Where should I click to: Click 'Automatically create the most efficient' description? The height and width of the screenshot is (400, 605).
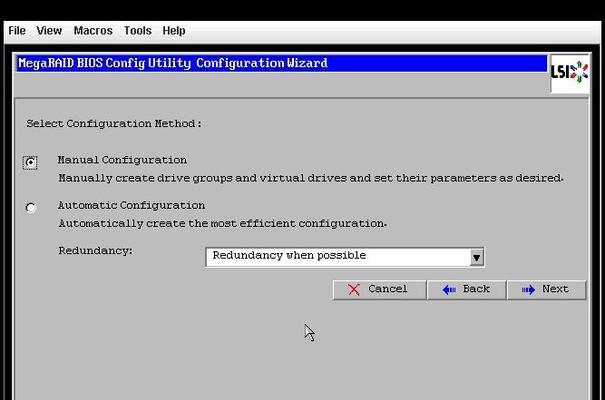[223, 223]
